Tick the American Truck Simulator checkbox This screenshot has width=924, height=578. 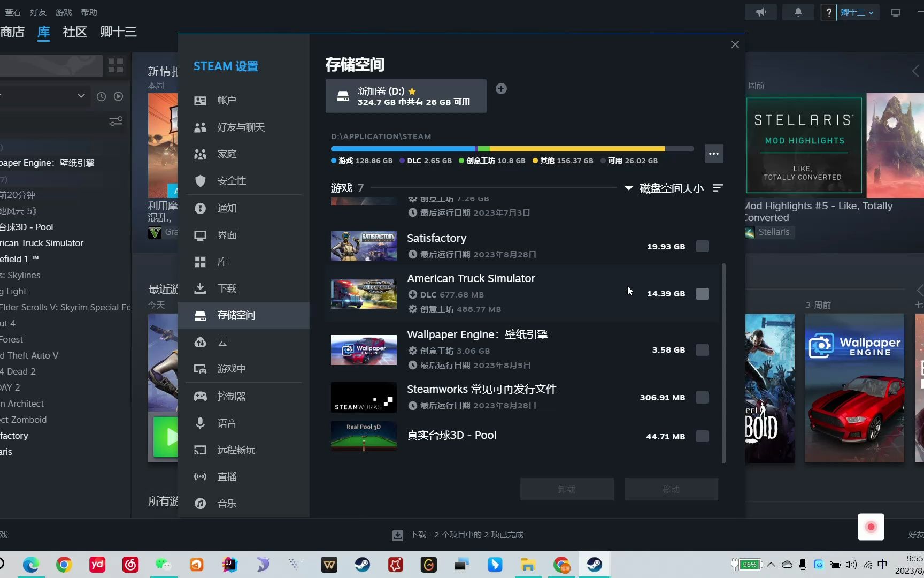pos(702,294)
